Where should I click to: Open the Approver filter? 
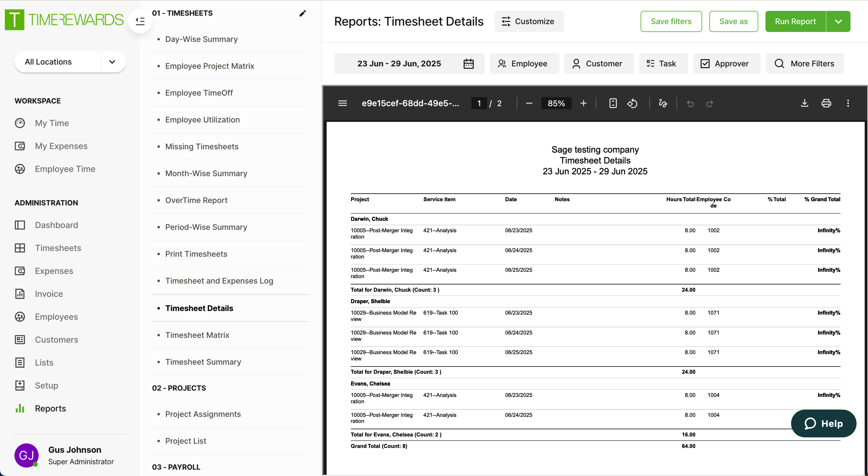[x=726, y=63]
